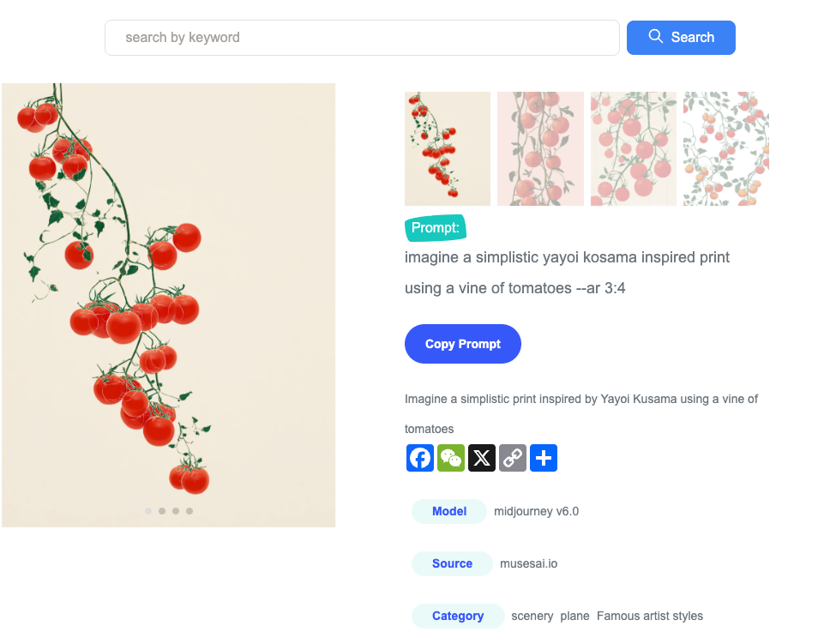The width and height of the screenshot is (818, 644).
Task: Share on X (Twitter)
Action: (482, 458)
